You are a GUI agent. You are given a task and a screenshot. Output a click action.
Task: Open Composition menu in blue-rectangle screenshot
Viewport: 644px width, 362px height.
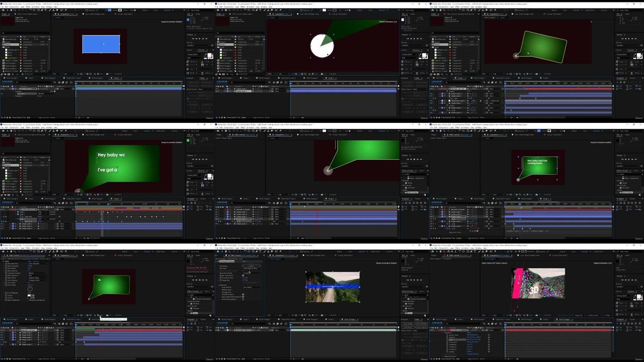click(14, 7)
